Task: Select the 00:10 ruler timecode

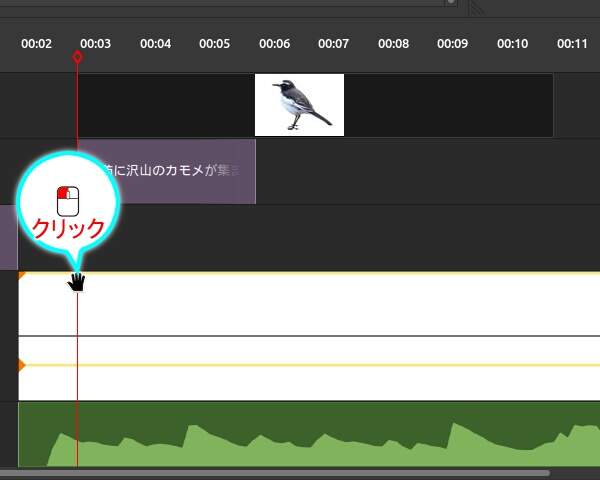Action: pyautogui.click(x=512, y=44)
